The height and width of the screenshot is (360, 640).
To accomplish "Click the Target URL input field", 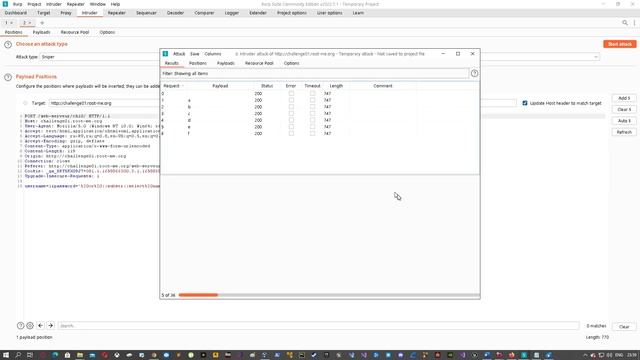I will click(282, 103).
